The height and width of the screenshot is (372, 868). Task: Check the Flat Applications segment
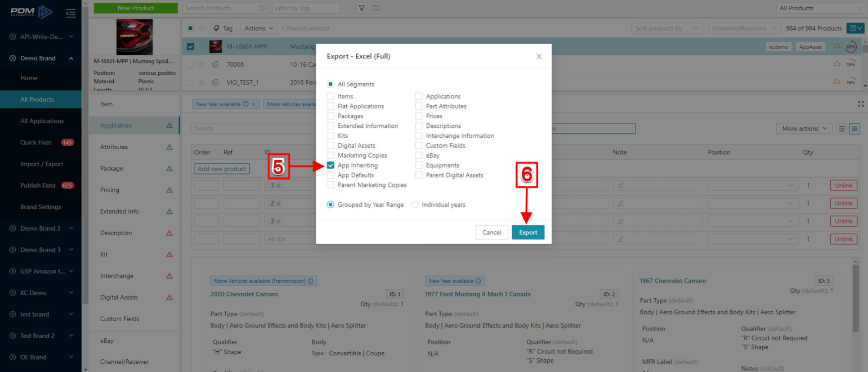[x=331, y=106]
